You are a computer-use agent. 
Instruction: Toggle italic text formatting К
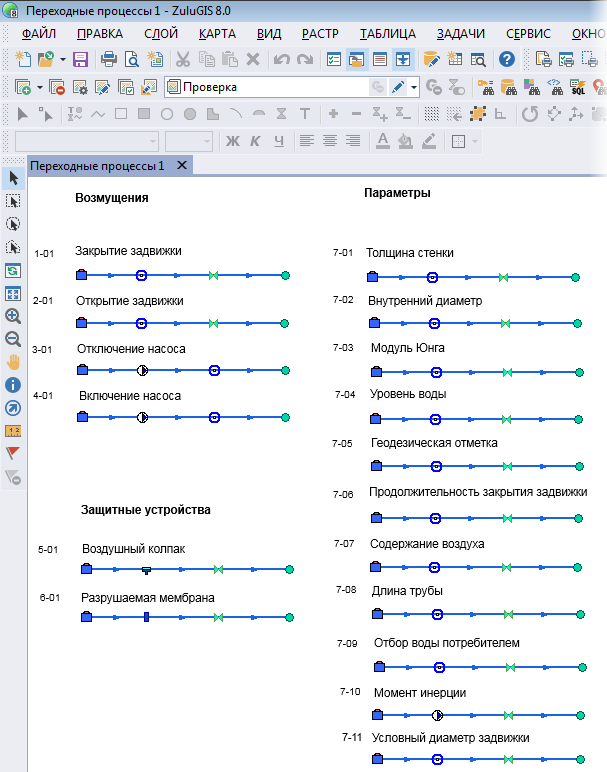257,141
